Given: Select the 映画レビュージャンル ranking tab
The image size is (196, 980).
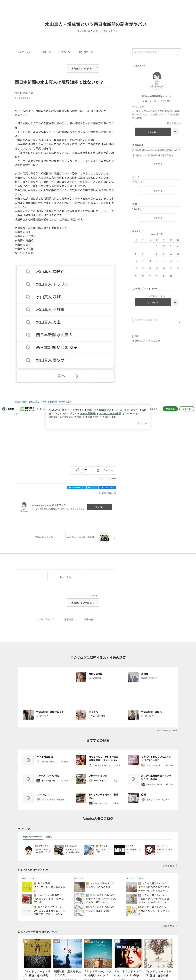Looking at the screenshot, I should coord(33,837).
